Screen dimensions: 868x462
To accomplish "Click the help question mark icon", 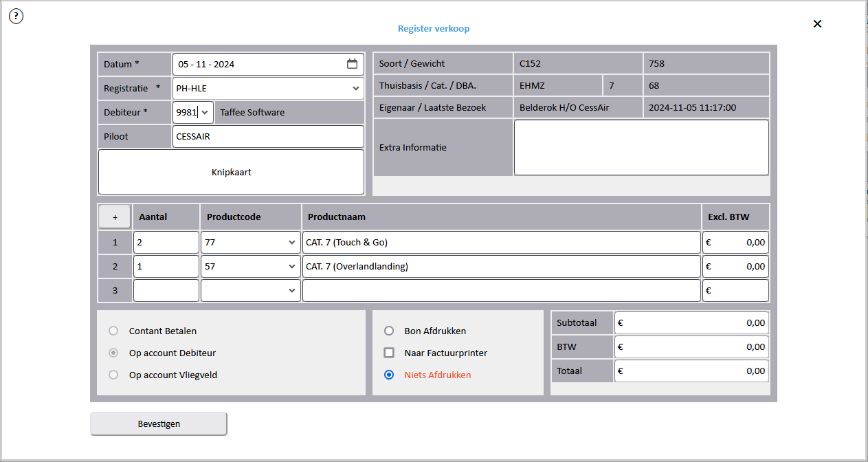I will coord(16,16).
